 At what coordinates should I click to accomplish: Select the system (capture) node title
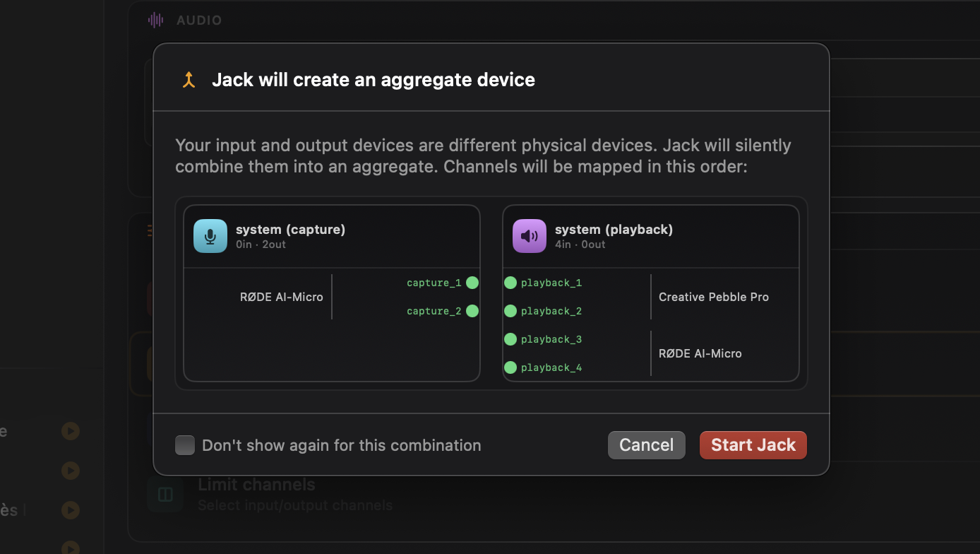tap(290, 230)
